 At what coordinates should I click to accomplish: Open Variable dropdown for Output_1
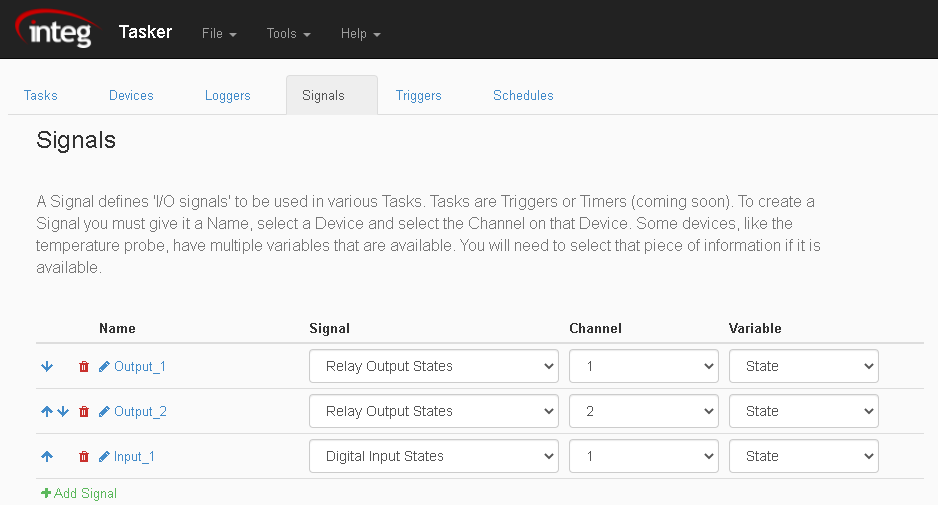tap(803, 366)
